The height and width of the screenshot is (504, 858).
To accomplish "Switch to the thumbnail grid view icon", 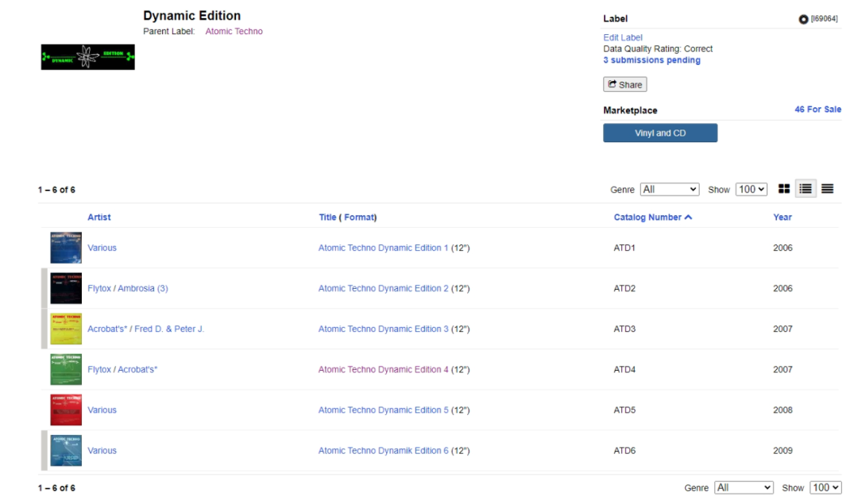I will pyautogui.click(x=783, y=189).
